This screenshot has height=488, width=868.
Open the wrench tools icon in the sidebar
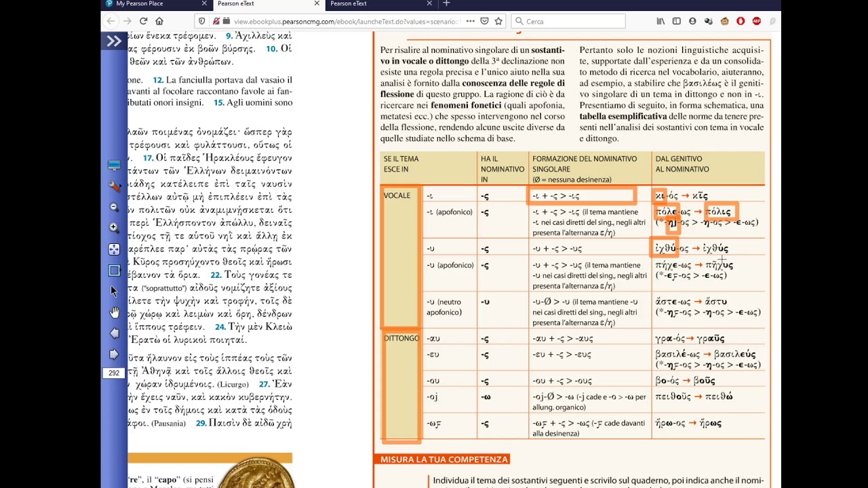[x=114, y=186]
